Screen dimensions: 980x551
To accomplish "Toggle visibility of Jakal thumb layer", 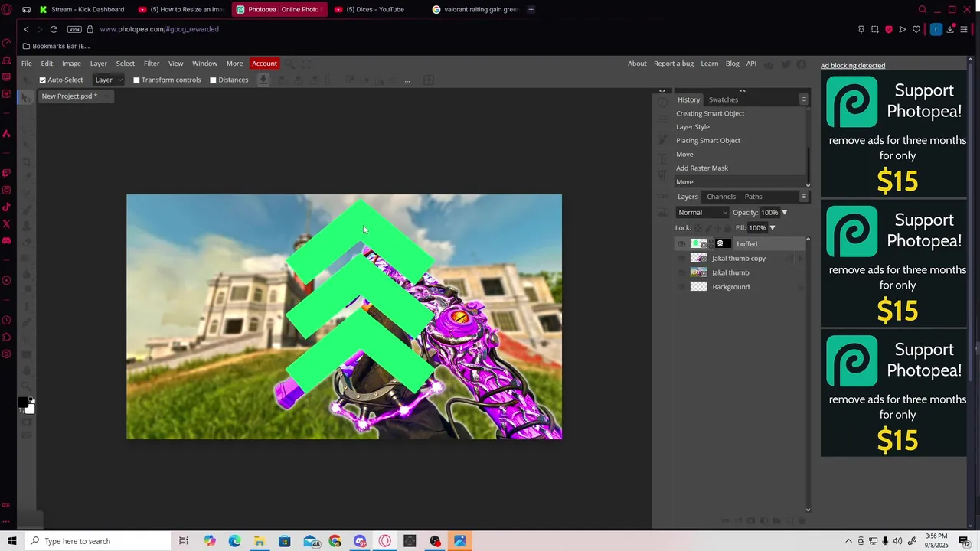I will [x=681, y=272].
